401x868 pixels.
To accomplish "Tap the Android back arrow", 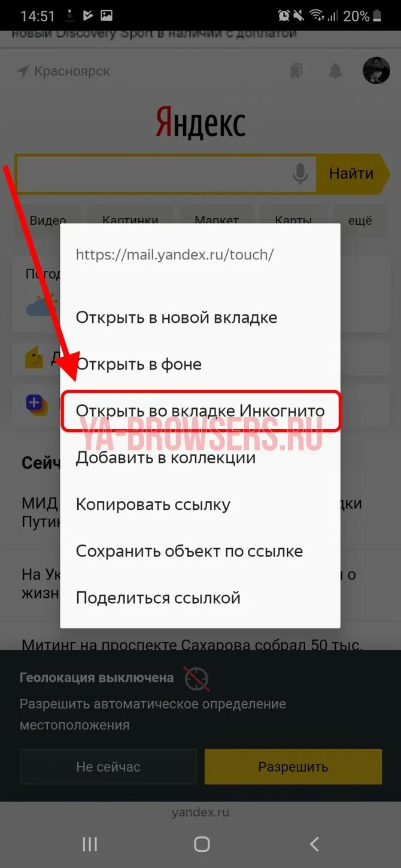I will (314, 843).
